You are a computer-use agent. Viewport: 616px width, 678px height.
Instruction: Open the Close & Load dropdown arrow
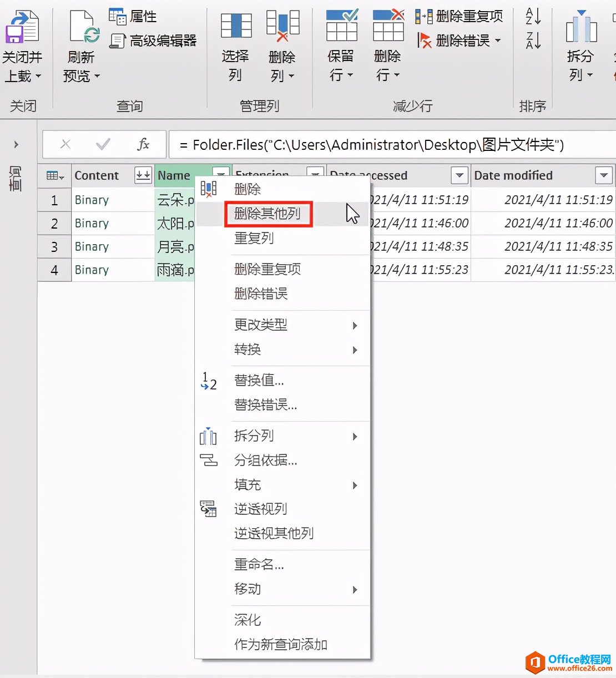click(x=38, y=76)
